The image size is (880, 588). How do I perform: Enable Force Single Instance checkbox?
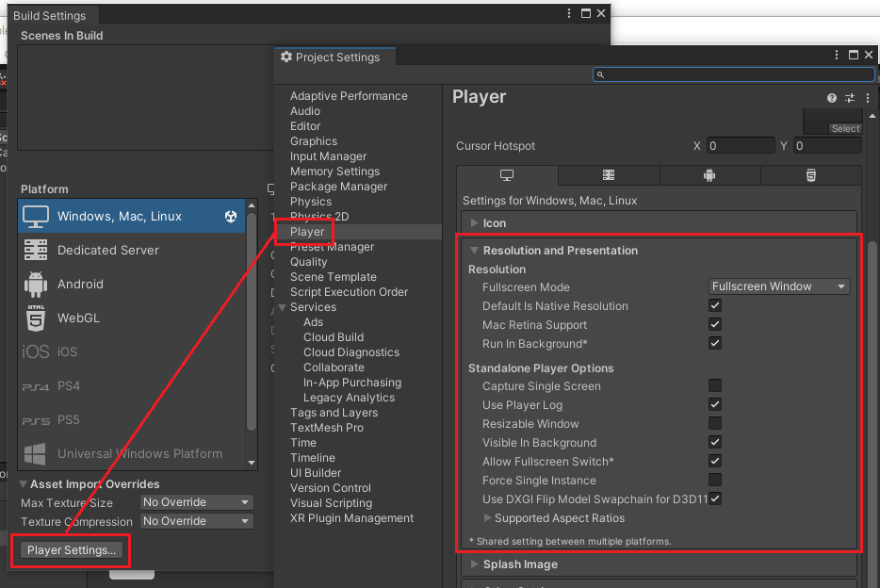[715, 480]
